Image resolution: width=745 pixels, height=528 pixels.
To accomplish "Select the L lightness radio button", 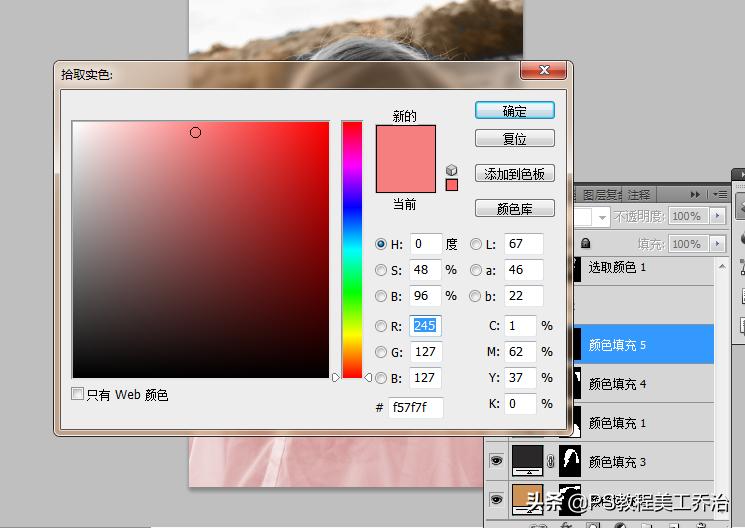I will (476, 244).
